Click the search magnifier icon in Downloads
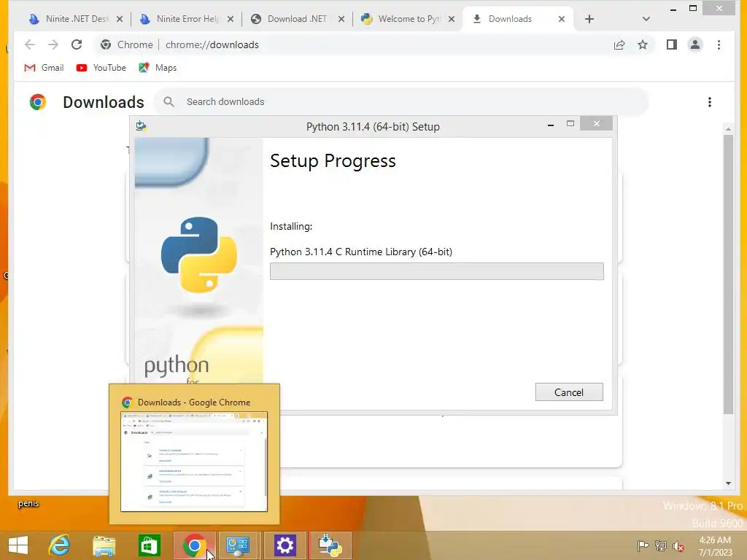This screenshot has width=747, height=560. (169, 101)
